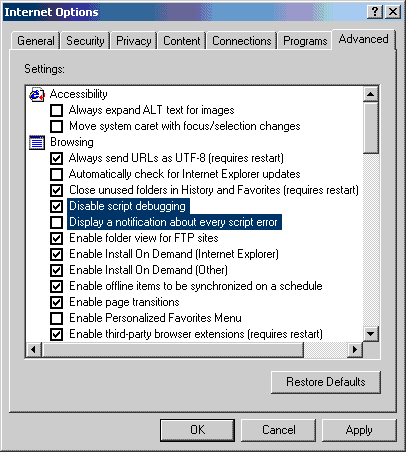Screen dimensions: 406x452
Task: Click the vertical scrollbar up arrow
Action: tap(371, 94)
